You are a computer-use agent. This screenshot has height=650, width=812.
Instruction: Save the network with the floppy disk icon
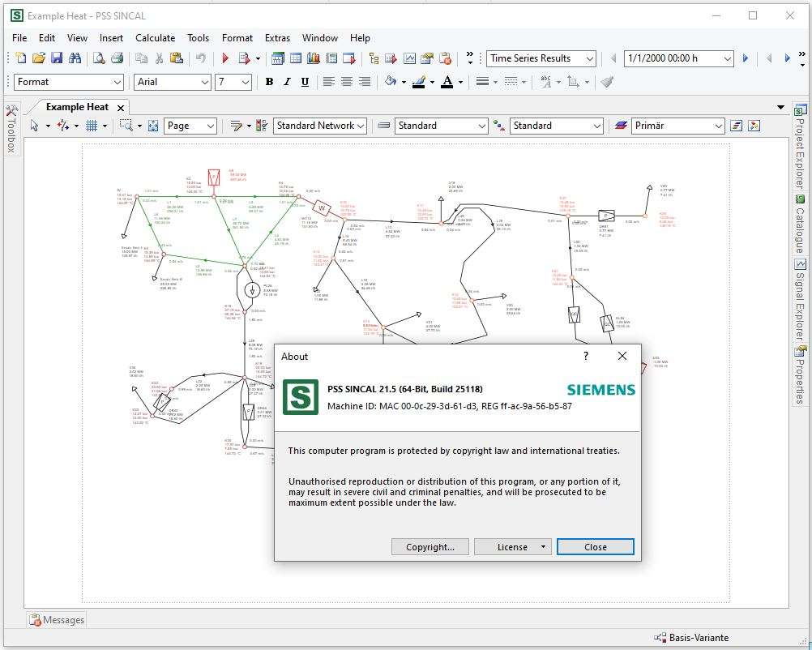click(x=57, y=58)
